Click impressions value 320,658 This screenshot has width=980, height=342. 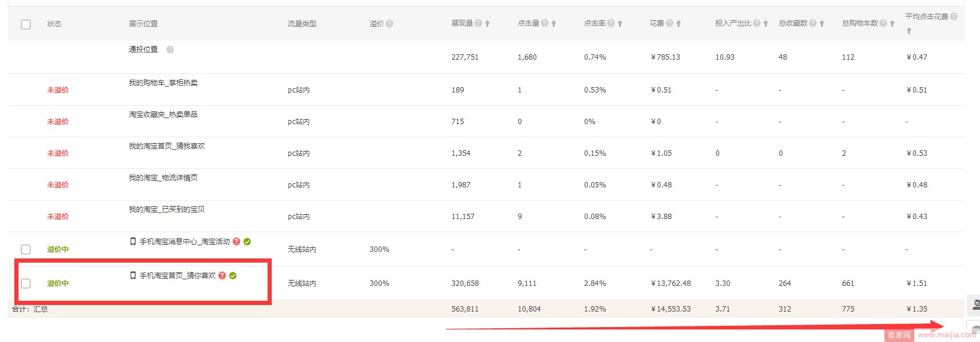tap(465, 284)
